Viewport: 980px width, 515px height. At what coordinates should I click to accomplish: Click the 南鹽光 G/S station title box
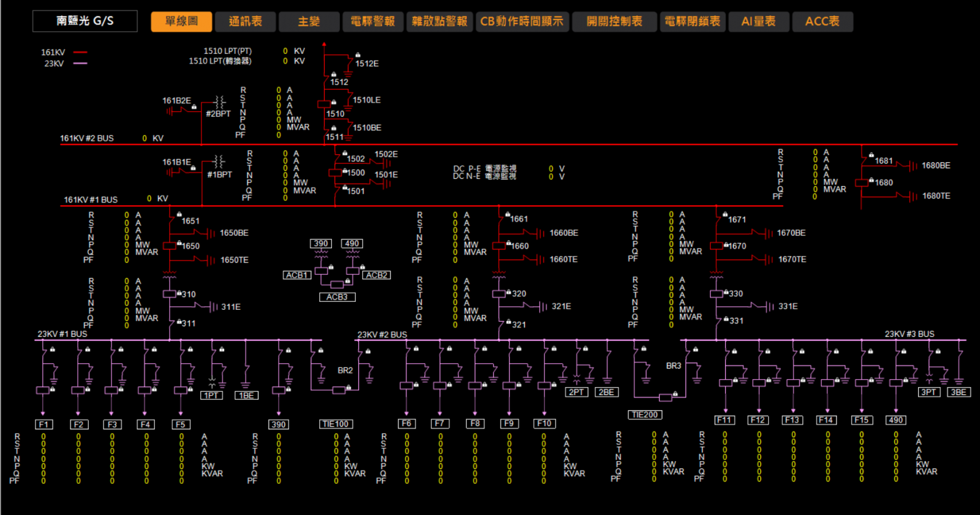click(x=85, y=21)
